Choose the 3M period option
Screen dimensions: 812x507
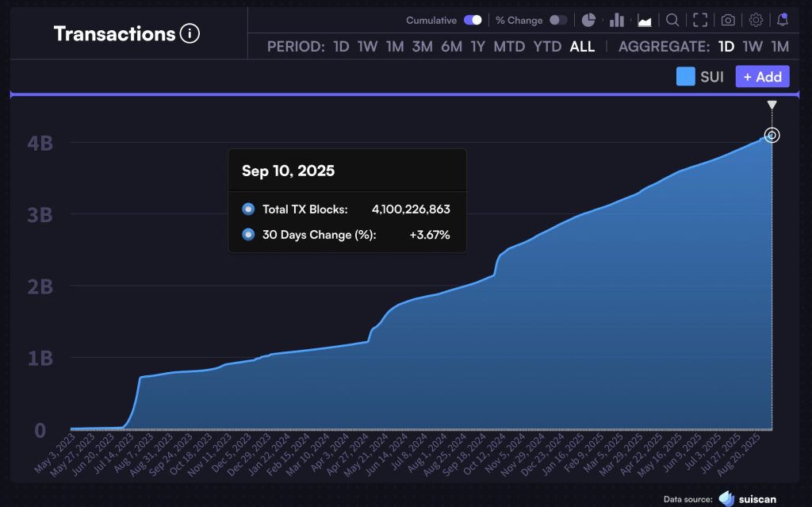click(x=422, y=46)
